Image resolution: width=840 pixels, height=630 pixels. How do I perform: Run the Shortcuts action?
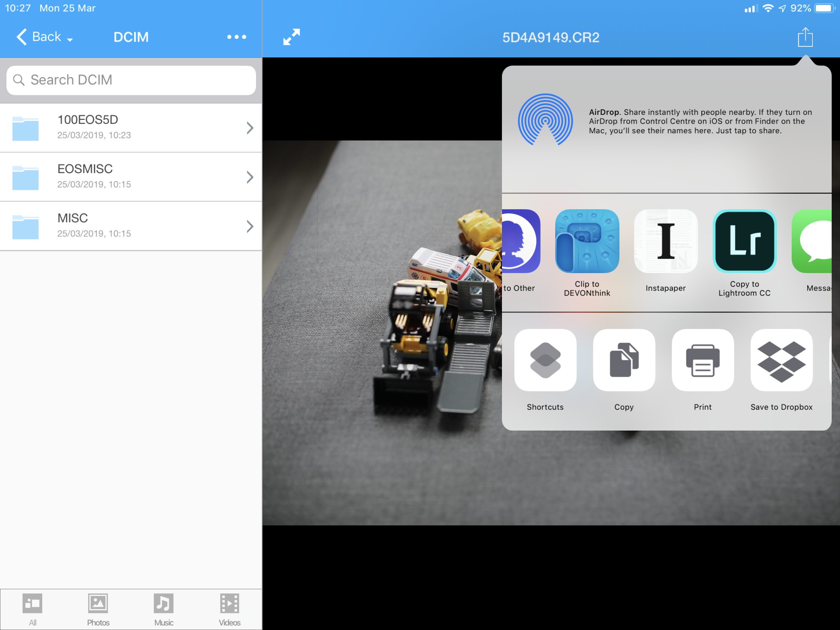point(545,360)
